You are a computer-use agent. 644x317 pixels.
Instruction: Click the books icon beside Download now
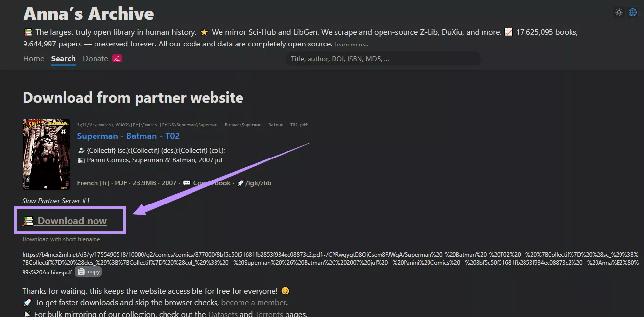click(x=29, y=221)
